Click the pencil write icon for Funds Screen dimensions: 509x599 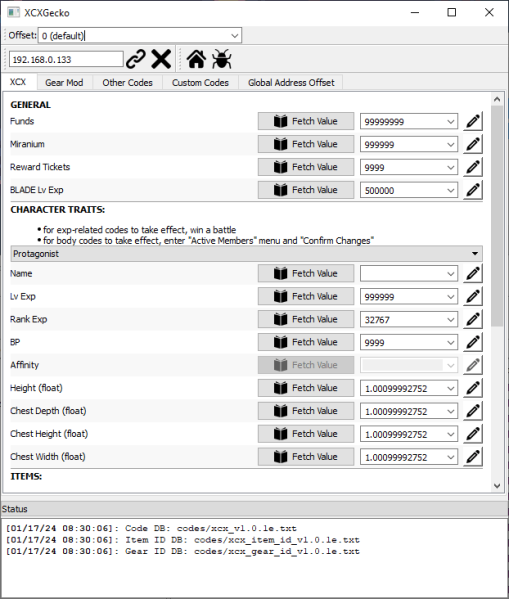(x=473, y=121)
